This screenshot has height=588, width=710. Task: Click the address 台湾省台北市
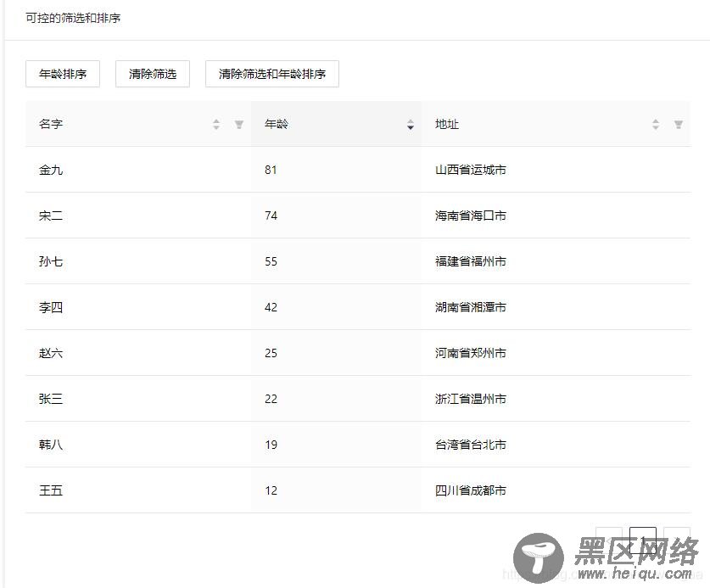click(471, 445)
